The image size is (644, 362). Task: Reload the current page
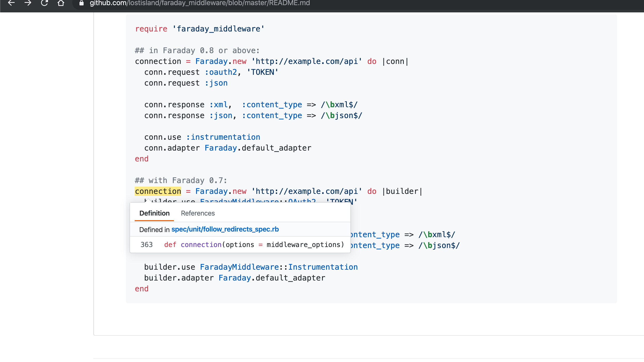(x=44, y=3)
